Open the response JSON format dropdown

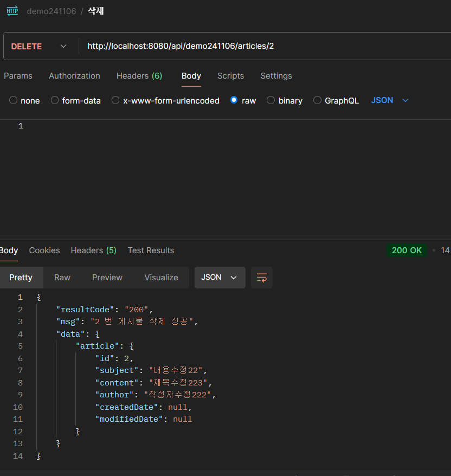(x=220, y=278)
